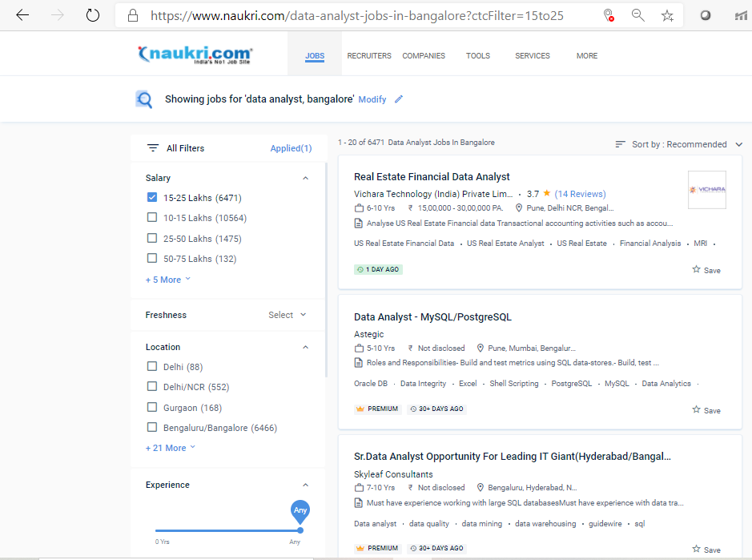Click the 'Skyleaf Consultants' company name

[393, 474]
